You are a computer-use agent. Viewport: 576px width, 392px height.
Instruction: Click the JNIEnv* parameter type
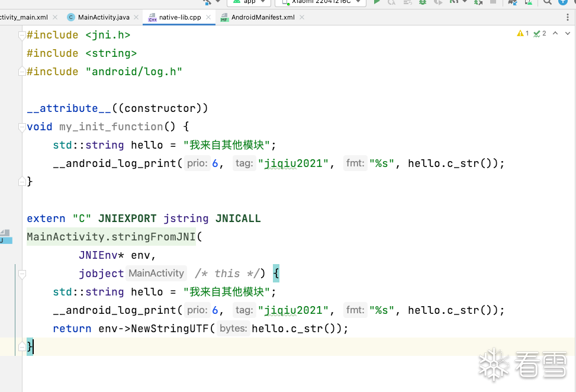coord(101,255)
